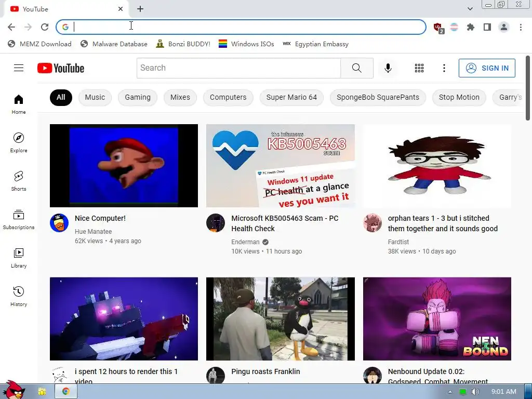The height and width of the screenshot is (399, 532).
Task: Click the YouTube search magnifier button
Action: pyautogui.click(x=356, y=68)
